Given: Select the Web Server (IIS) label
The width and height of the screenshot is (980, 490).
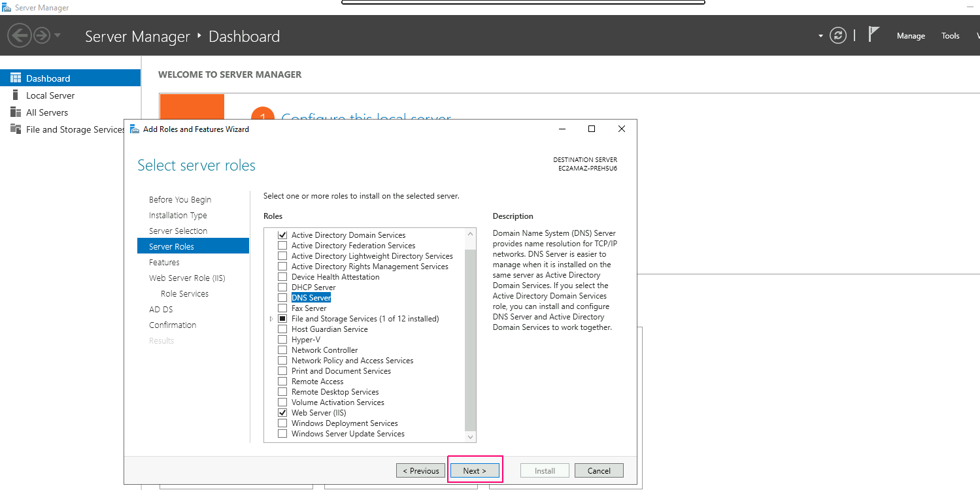Looking at the screenshot, I should tap(319, 413).
